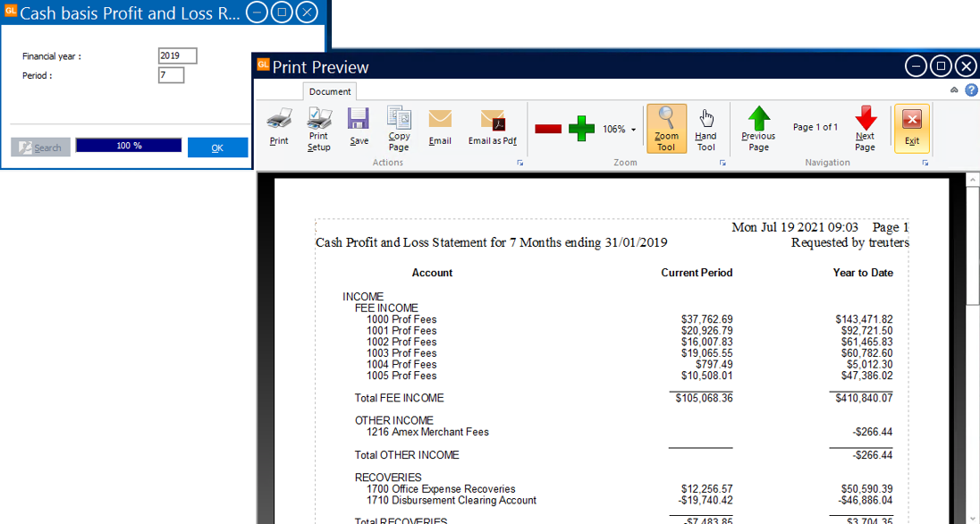Click the red zoom out minus icon

tap(547, 128)
